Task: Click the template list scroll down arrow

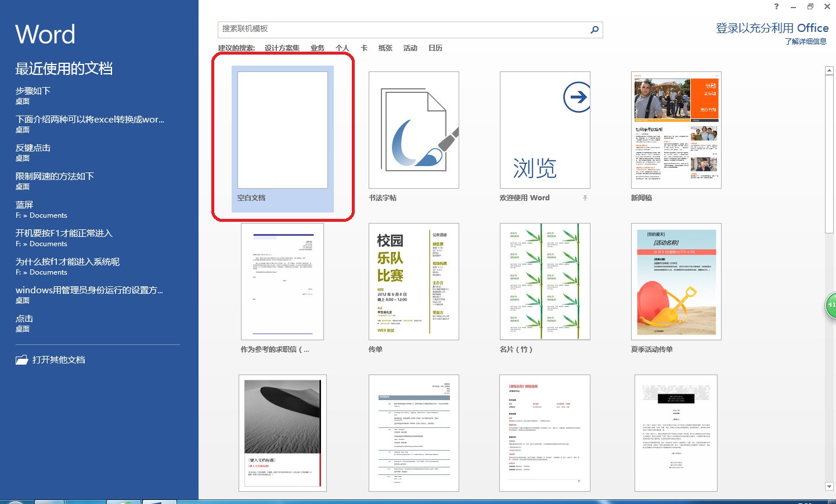Action: click(829, 486)
